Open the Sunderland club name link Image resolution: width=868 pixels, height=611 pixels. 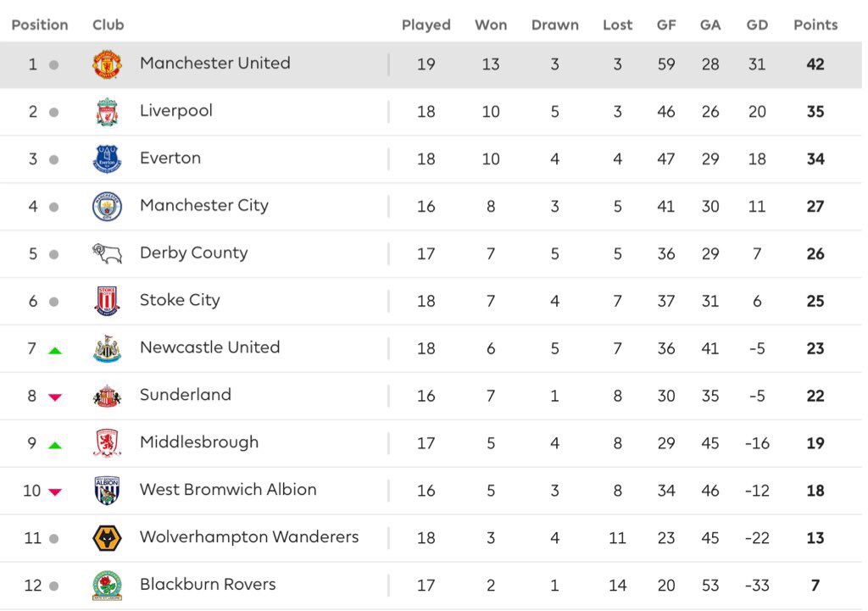click(186, 395)
